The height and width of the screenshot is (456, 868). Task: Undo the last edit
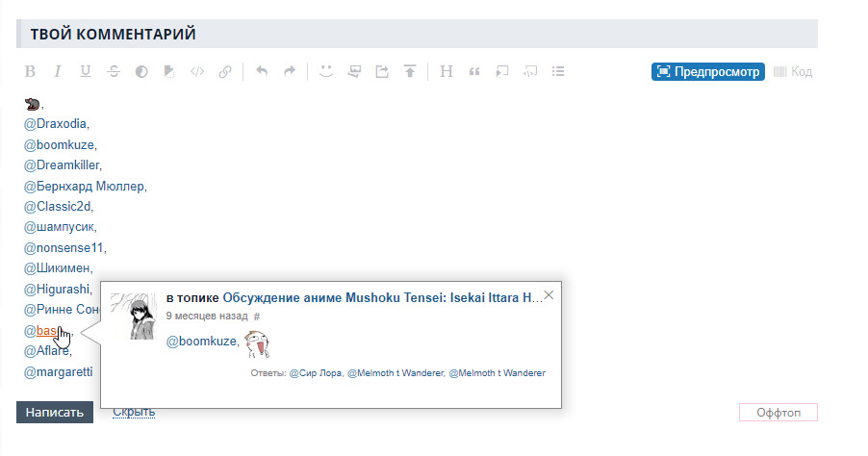point(262,71)
